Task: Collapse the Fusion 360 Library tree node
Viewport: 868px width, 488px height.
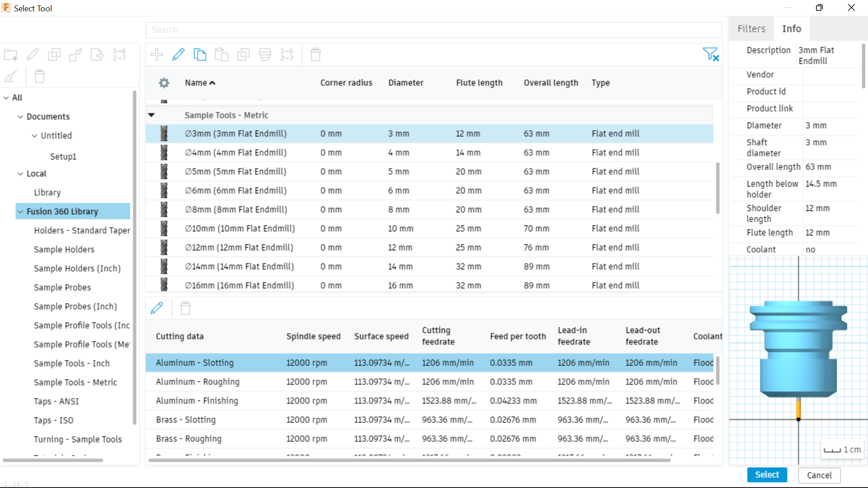Action: coord(20,211)
